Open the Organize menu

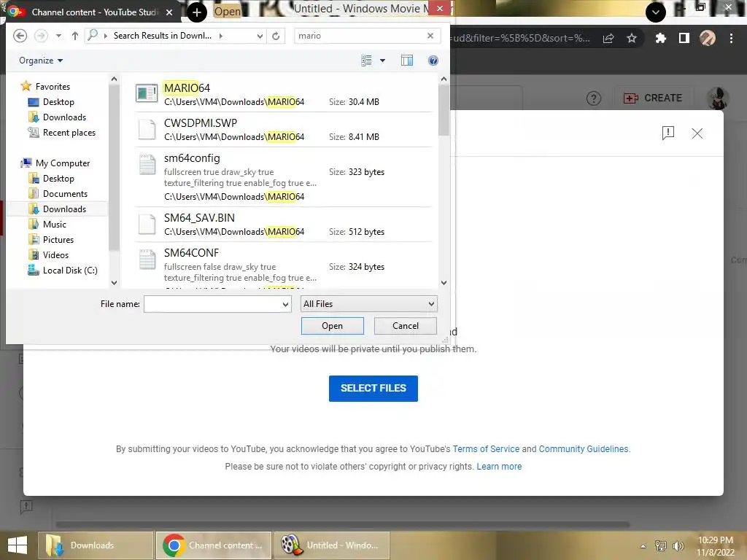[x=41, y=61]
